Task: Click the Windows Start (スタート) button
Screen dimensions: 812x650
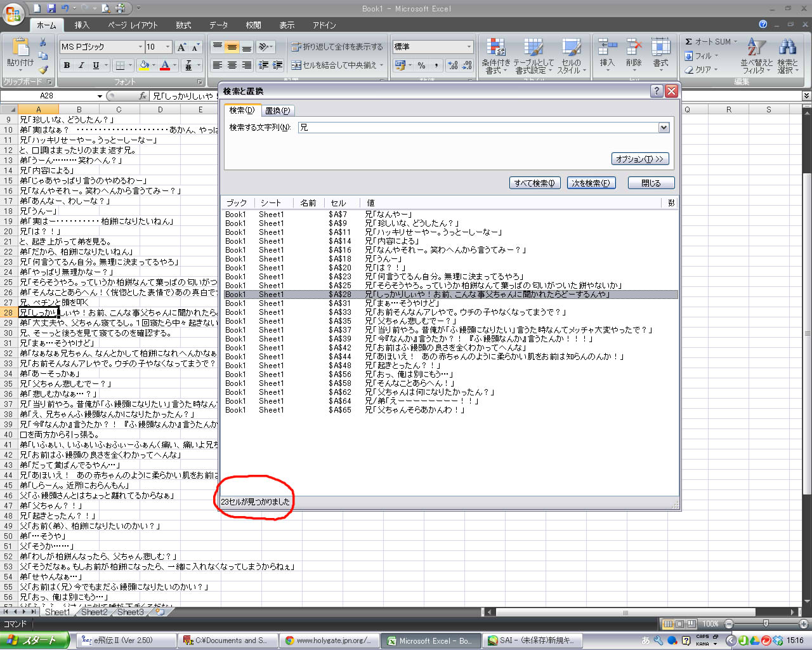Action: pyautogui.click(x=35, y=640)
